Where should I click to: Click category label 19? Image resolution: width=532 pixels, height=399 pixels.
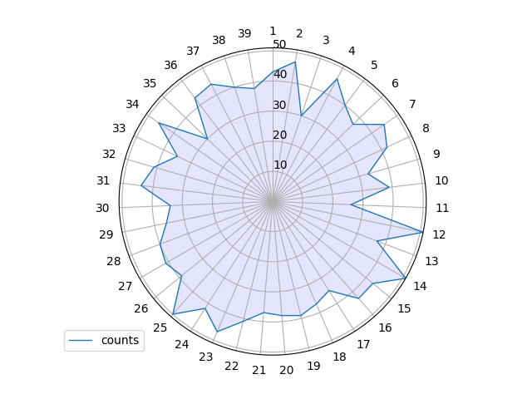tap(313, 366)
